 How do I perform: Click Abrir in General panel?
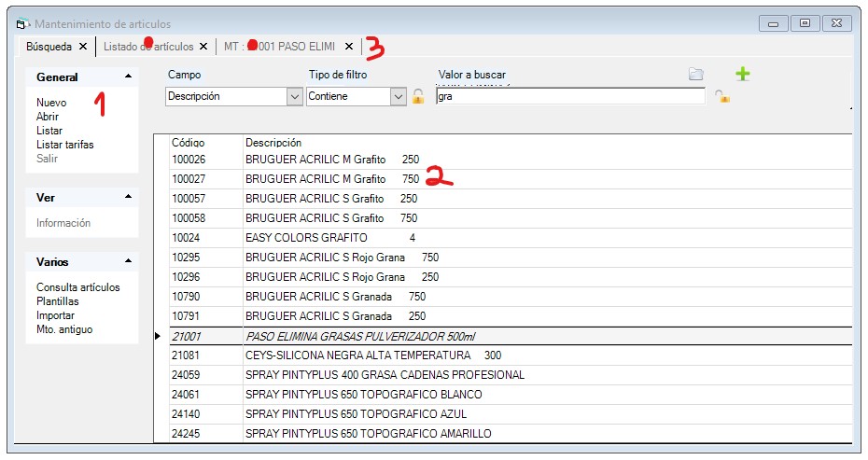(x=48, y=117)
